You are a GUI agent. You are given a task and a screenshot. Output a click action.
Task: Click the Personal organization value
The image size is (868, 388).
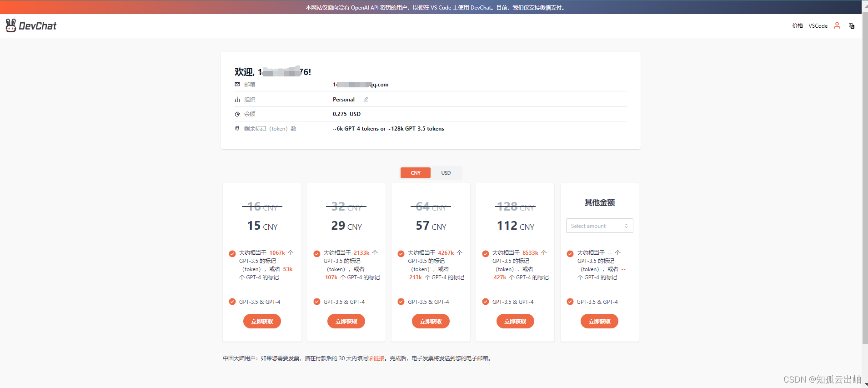(x=344, y=99)
